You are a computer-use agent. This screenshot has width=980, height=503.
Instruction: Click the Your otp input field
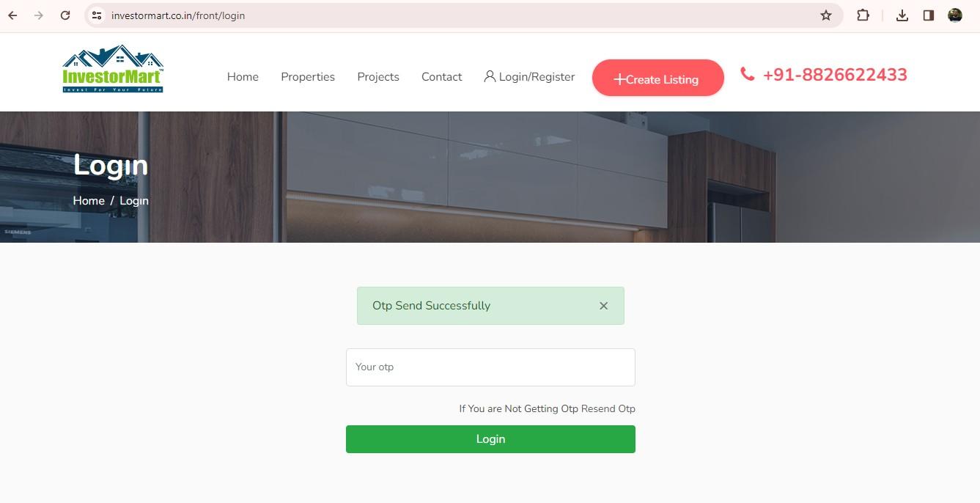click(490, 367)
